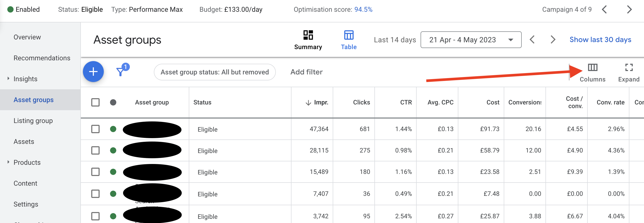Click the blue plus add button
Screen dimensions: 644x223
tap(93, 72)
